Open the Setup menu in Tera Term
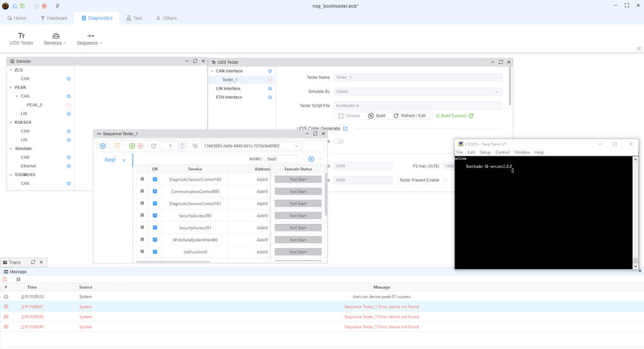Image resolution: width=644 pixels, height=349 pixels. 485,152
